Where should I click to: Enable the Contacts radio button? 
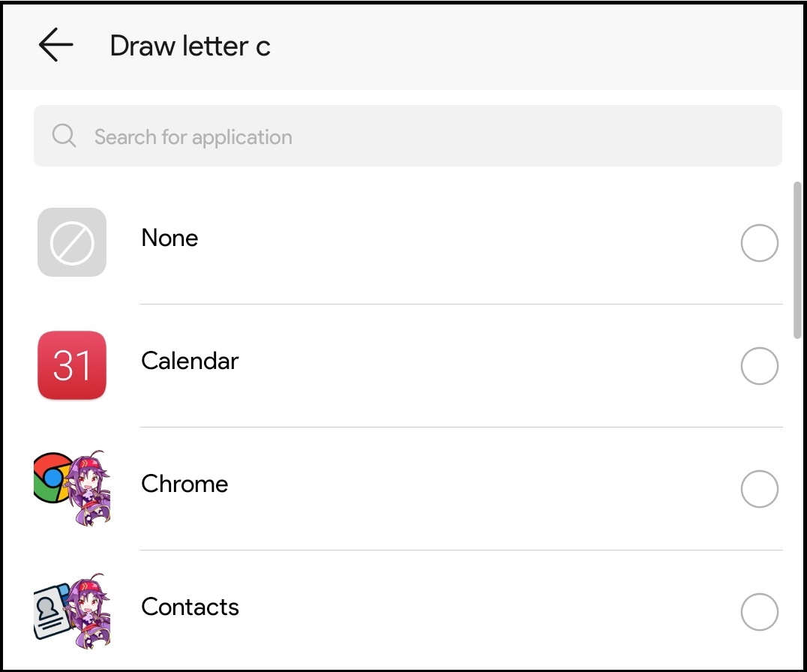pos(759,612)
